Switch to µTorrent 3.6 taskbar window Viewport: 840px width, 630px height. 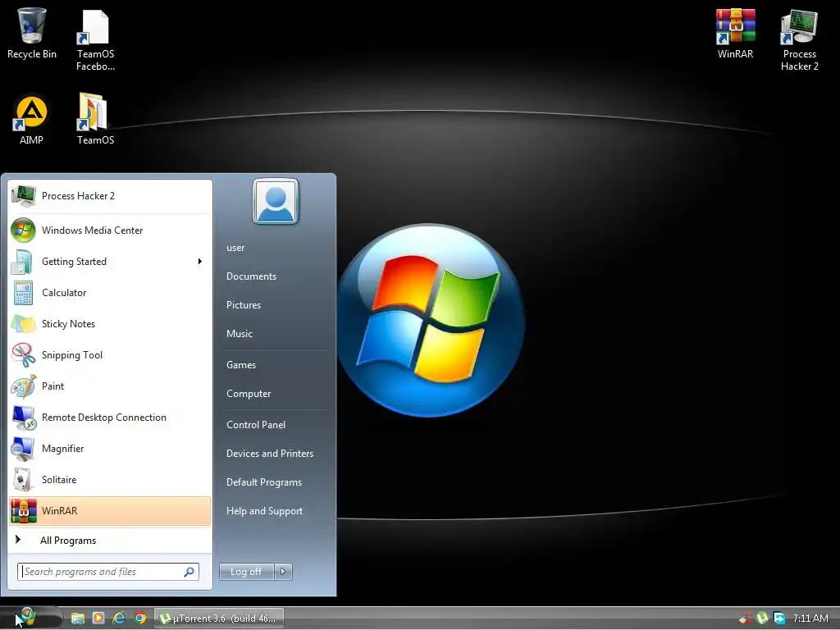(x=219, y=619)
